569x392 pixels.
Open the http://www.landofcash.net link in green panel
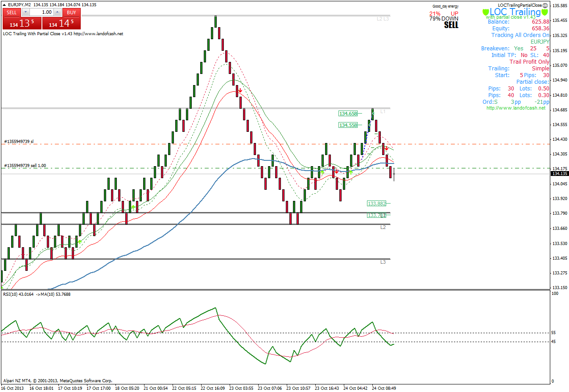point(516,108)
